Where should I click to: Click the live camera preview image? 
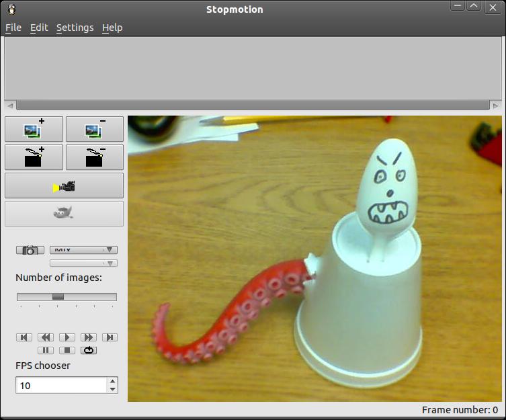click(x=314, y=259)
